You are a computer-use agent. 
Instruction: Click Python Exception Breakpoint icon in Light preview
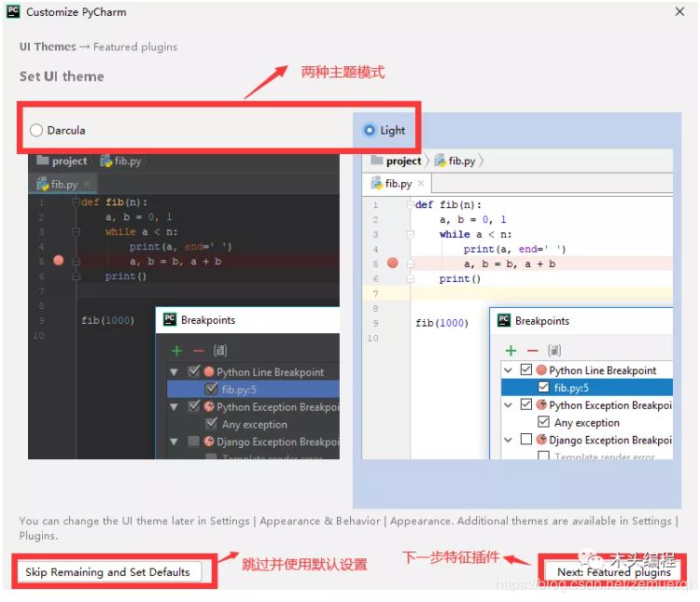pyautogui.click(x=541, y=404)
